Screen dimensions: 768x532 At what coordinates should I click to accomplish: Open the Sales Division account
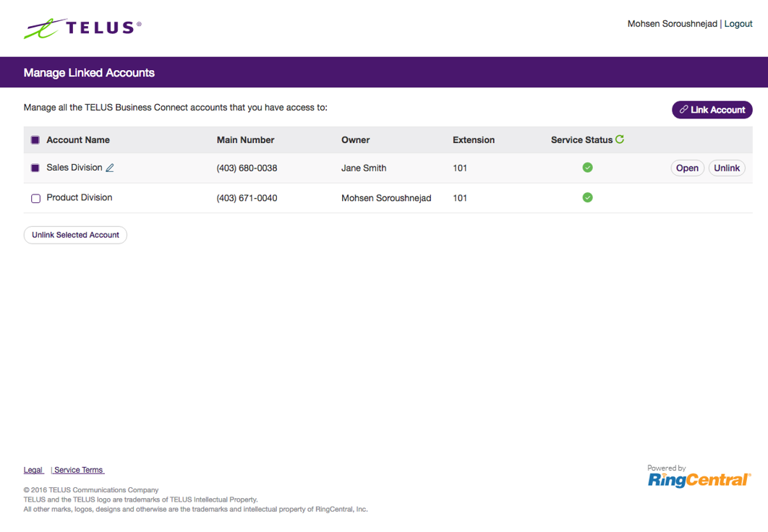[x=687, y=167]
